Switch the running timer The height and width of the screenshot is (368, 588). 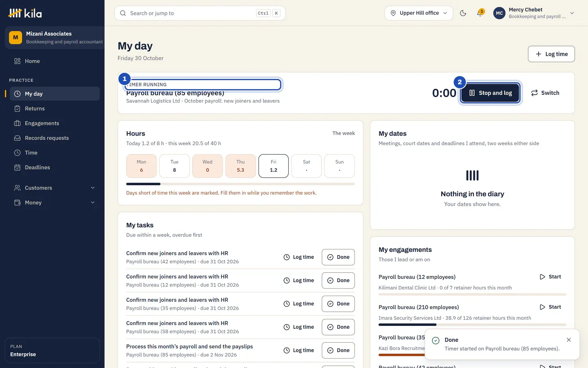pyautogui.click(x=545, y=93)
